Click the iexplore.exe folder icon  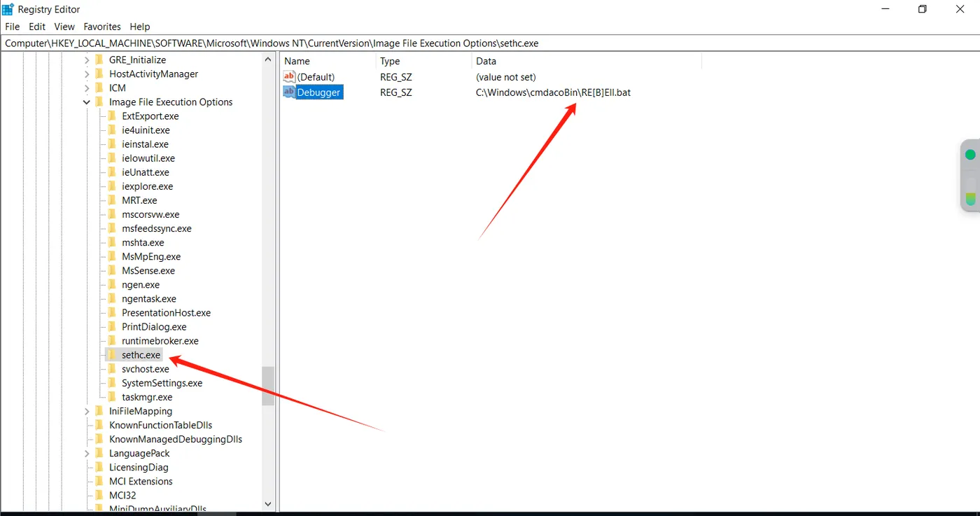(x=112, y=186)
